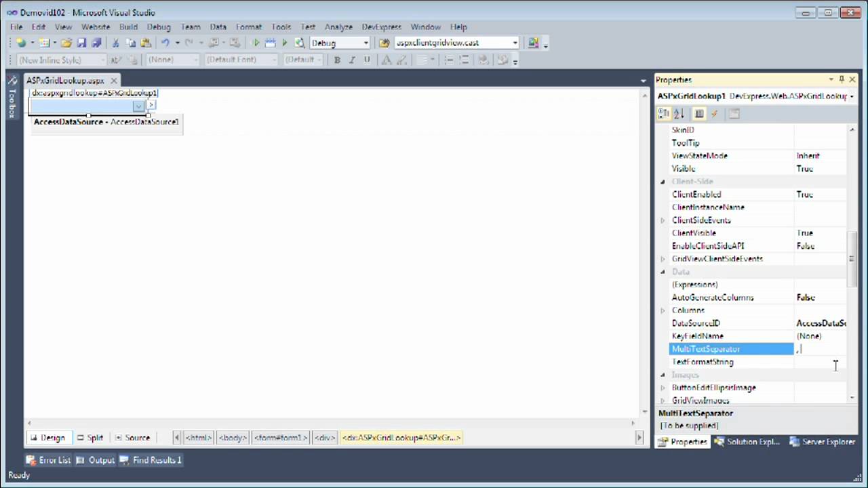
Task: Open the Debug configuration dropdown
Action: tap(366, 43)
